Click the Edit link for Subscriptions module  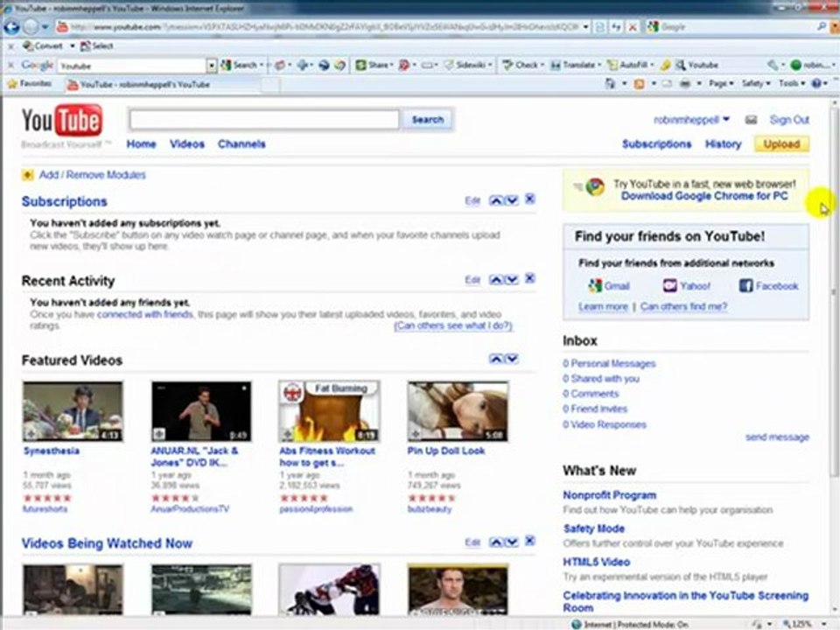tap(472, 201)
